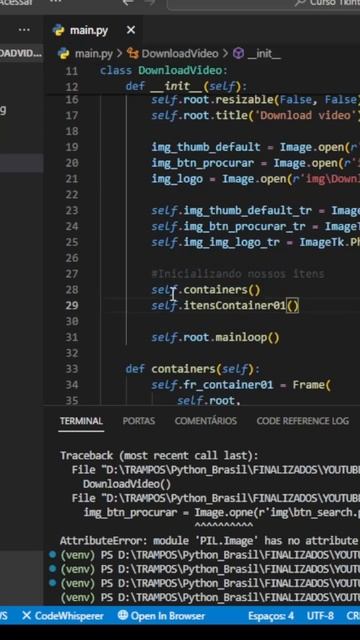Click the self.containers() call line
This screenshot has height=640, width=360.
click(206, 290)
